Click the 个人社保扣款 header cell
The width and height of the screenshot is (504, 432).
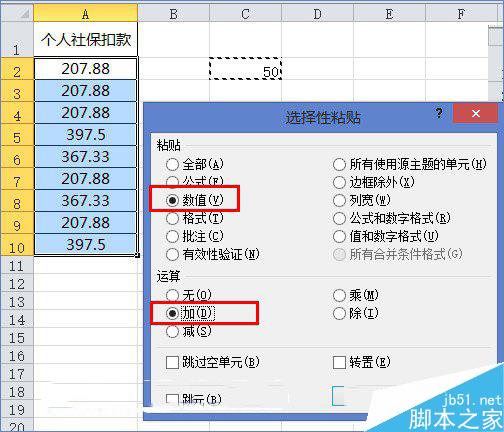pyautogui.click(x=86, y=40)
